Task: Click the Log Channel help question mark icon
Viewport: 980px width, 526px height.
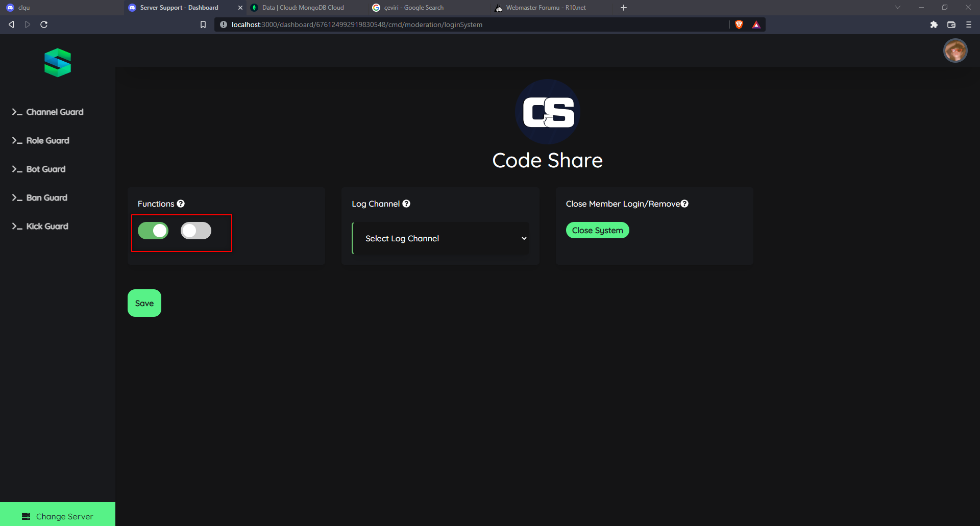Action: (406, 204)
